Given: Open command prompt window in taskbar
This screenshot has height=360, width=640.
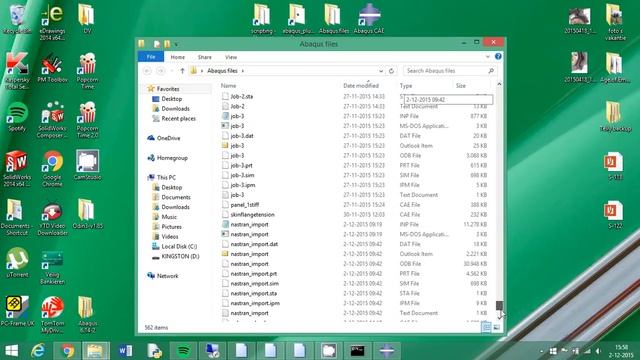Looking at the screenshot, I should click(357, 351).
